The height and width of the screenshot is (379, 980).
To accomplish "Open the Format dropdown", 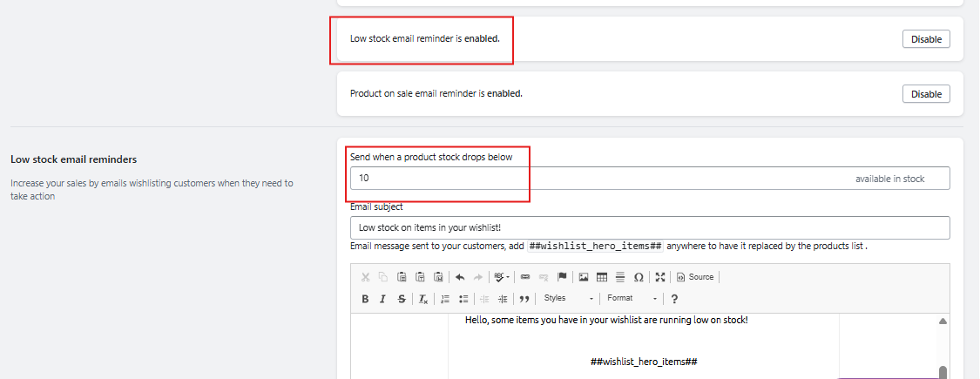I will [632, 298].
